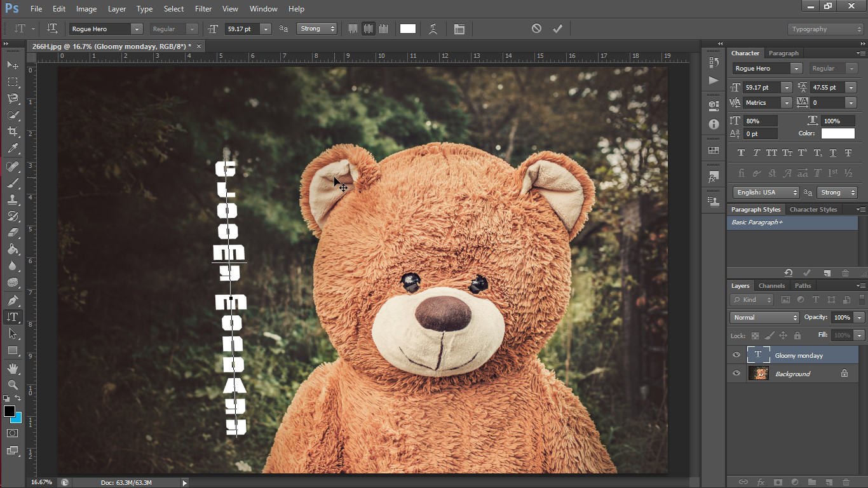868x488 pixels.
Task: Select the Hand tool
Action: point(13,367)
